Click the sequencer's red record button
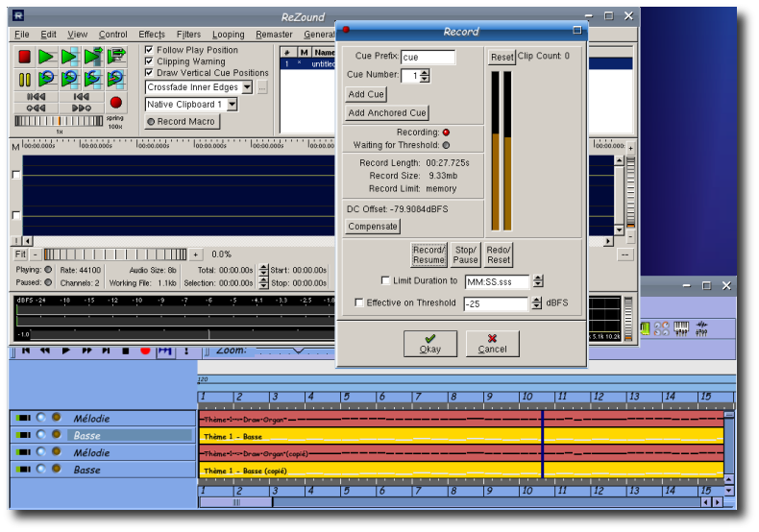 [x=145, y=351]
